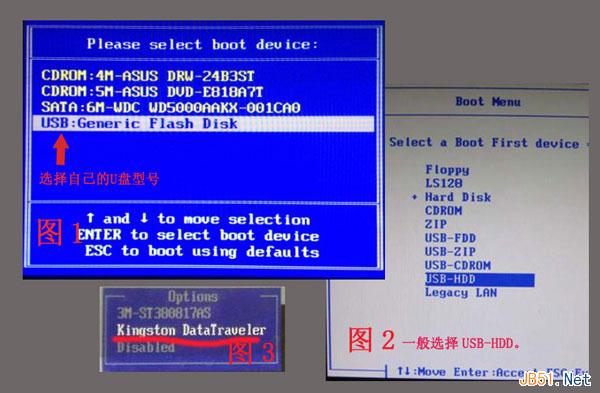The width and height of the screenshot is (600, 393).
Task: Choose Legacy LAN in Boot Menu
Action: 461,293
